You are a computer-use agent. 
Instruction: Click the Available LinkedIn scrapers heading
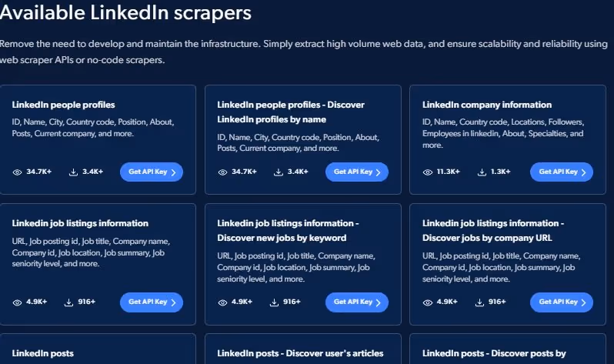coord(125,12)
